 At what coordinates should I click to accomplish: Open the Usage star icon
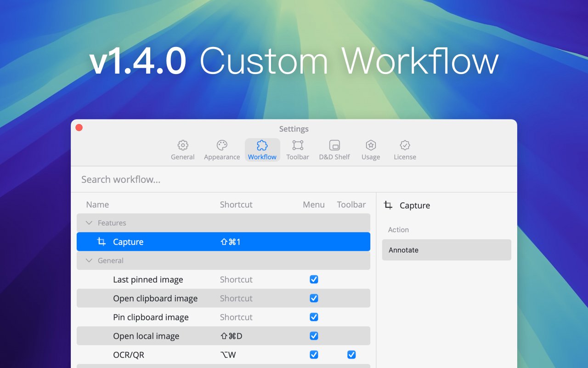371,145
